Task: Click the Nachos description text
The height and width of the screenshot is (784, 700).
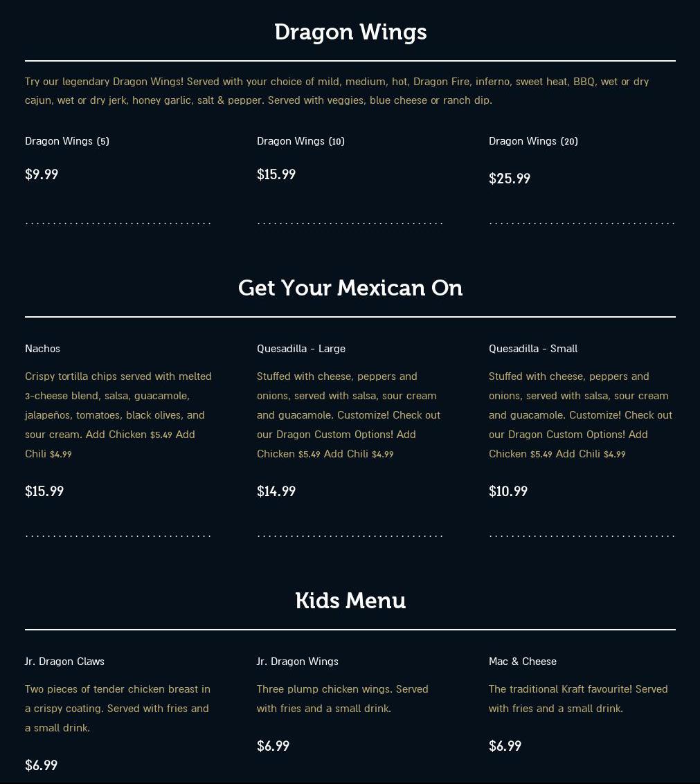Action: click(118, 415)
